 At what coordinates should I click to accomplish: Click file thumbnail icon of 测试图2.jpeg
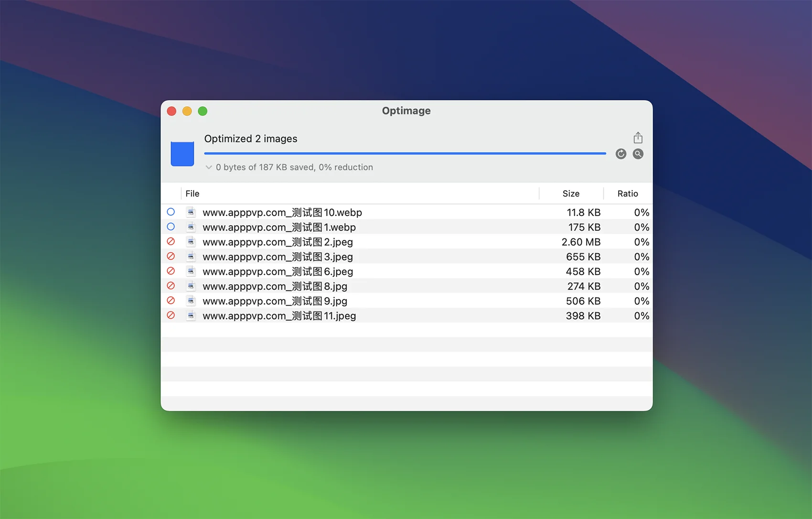(191, 242)
